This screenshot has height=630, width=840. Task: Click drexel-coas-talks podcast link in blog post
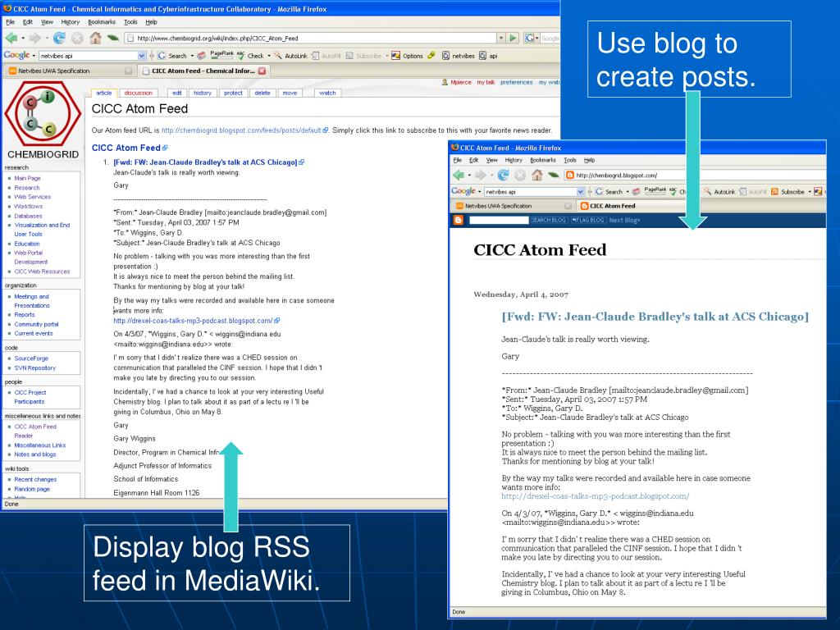coord(596,496)
